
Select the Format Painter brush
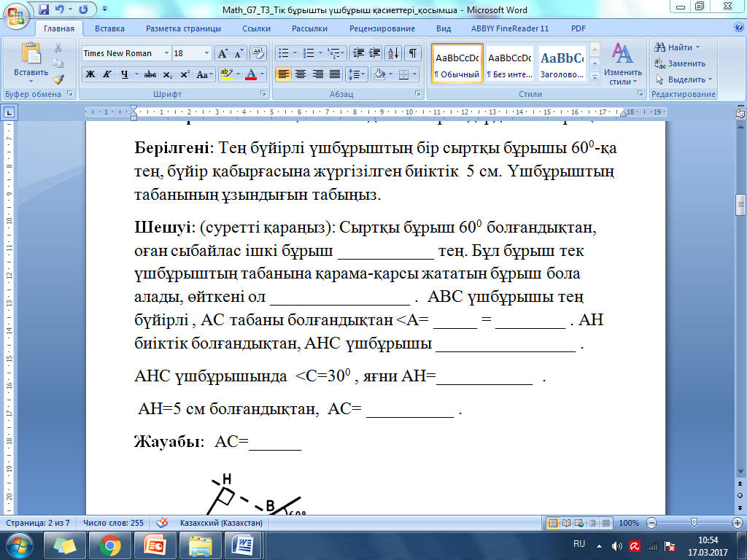[58, 79]
